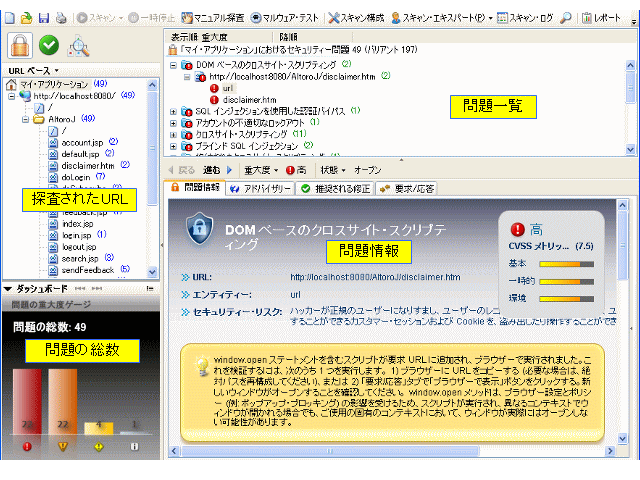Switch to the アドバイザリー tab

point(259,187)
